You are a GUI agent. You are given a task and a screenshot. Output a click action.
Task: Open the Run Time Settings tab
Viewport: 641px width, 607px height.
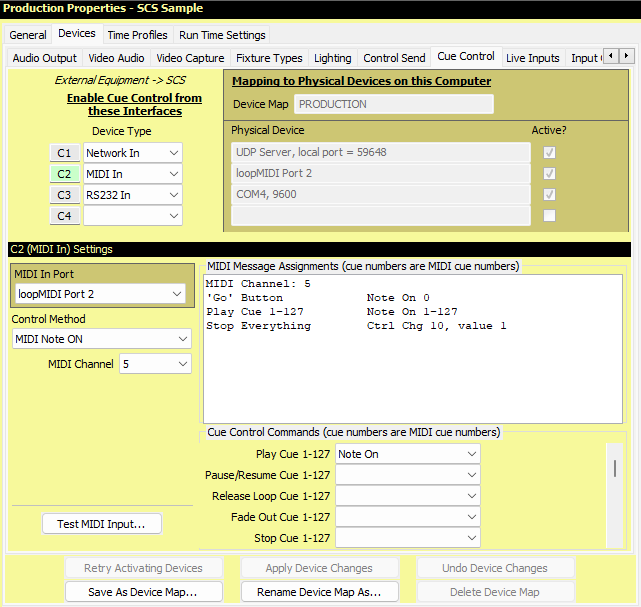(x=222, y=35)
